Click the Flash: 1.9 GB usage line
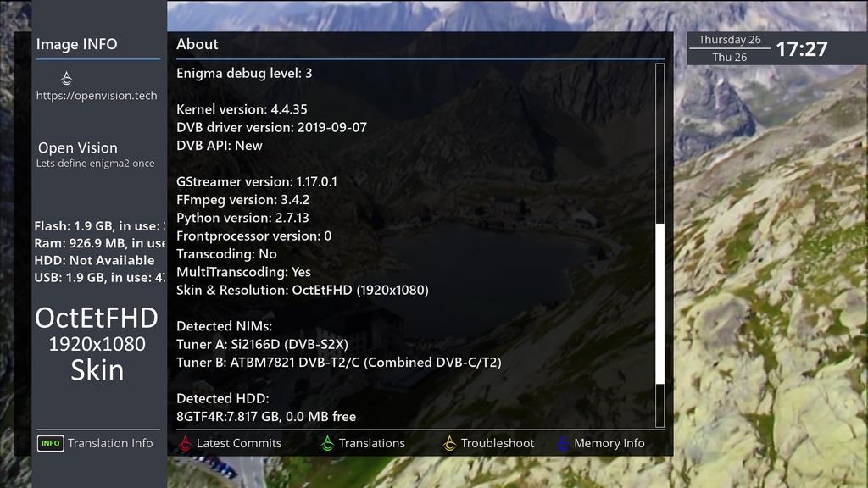868x488 pixels. (100, 226)
